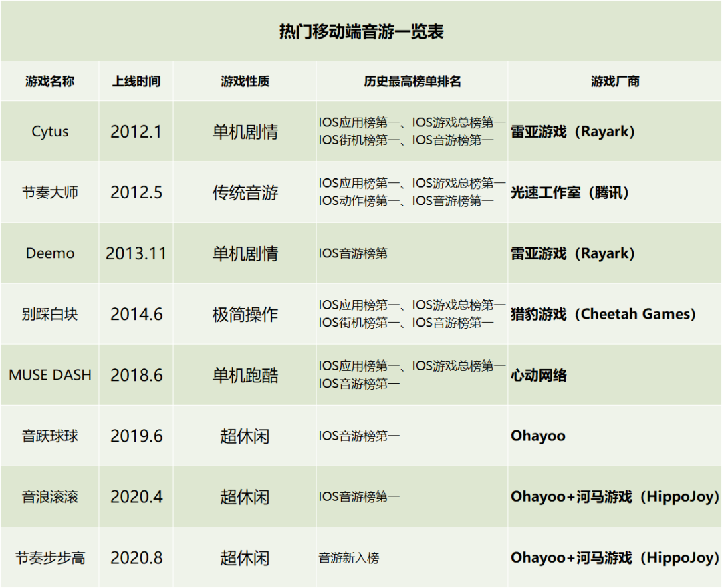Click the 音浪滚滚 game name cell
This screenshot has width=722, height=588.
coord(49,497)
